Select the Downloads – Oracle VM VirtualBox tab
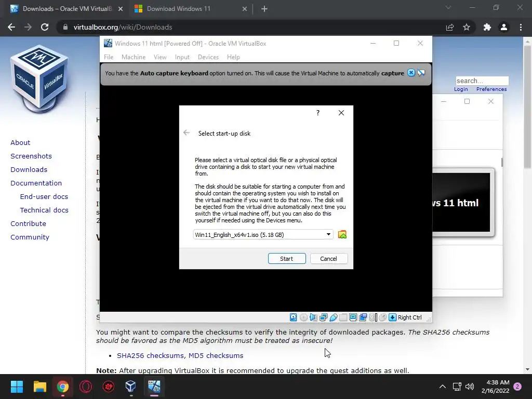The width and height of the screenshot is (532, 399). tap(66, 9)
